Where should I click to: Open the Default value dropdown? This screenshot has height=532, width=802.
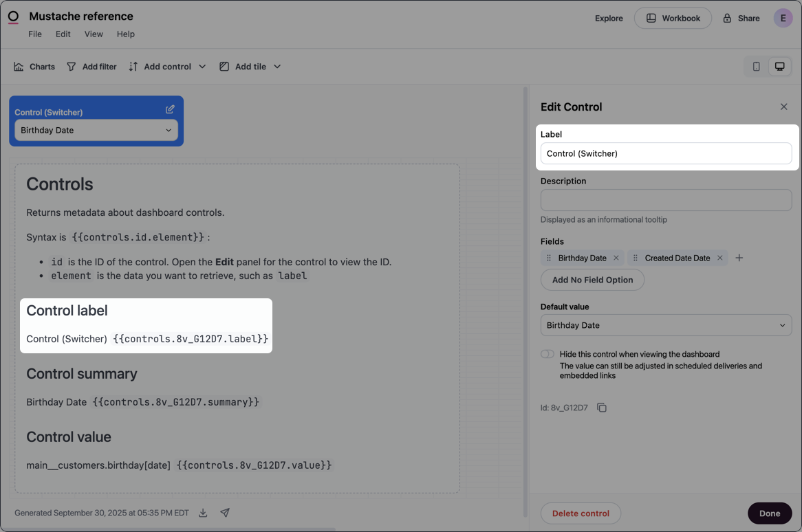point(664,324)
